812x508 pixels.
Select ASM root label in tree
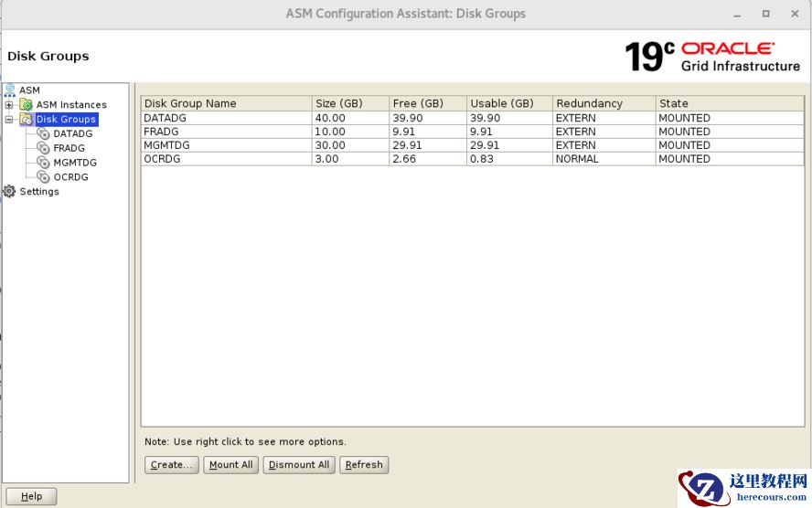[x=29, y=90]
